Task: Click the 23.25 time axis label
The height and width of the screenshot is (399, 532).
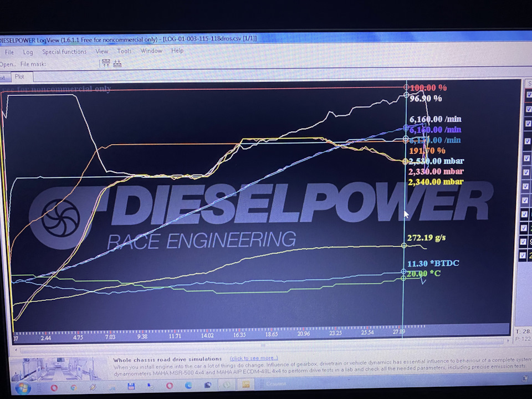Action: click(x=336, y=334)
